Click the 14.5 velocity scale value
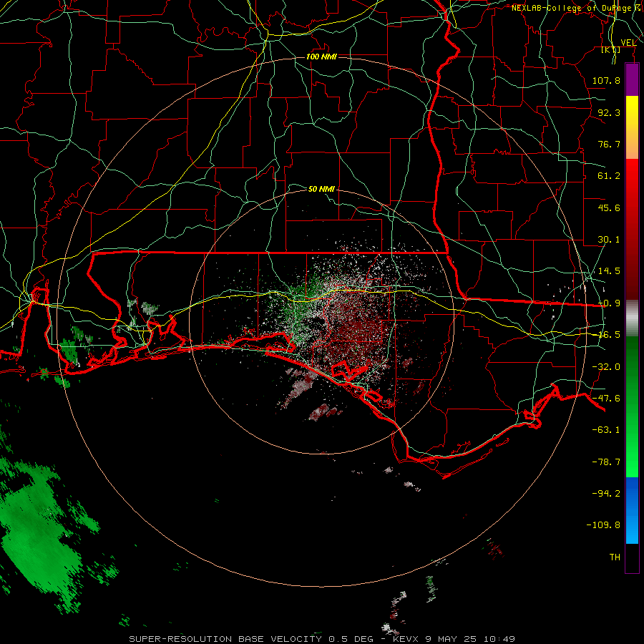The width and height of the screenshot is (644, 644). [x=609, y=271]
